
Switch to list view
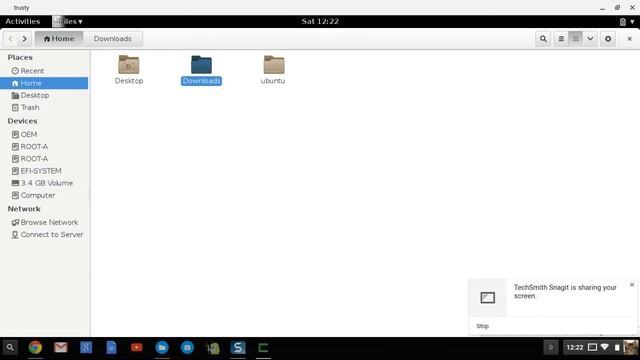pos(561,39)
